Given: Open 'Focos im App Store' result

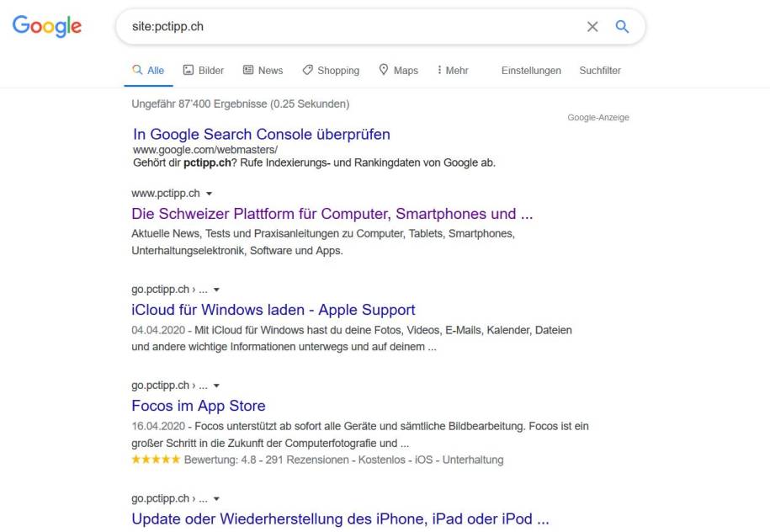Looking at the screenshot, I should [199, 406].
